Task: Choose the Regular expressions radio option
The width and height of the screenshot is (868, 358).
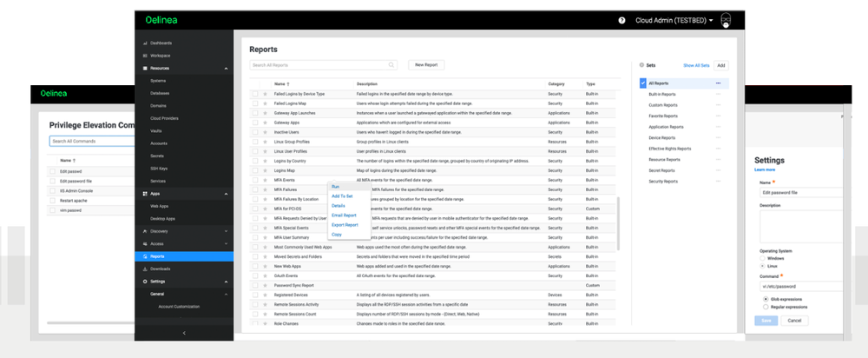Action: (x=766, y=307)
